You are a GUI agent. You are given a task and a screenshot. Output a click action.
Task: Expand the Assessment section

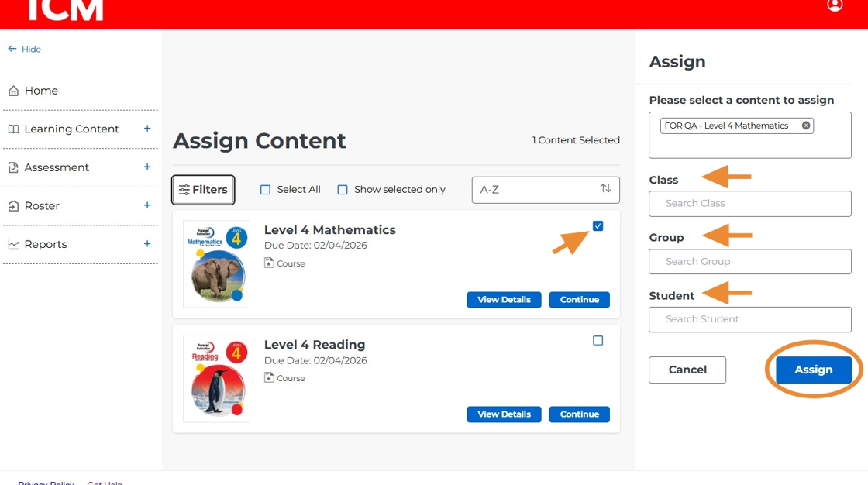point(146,167)
